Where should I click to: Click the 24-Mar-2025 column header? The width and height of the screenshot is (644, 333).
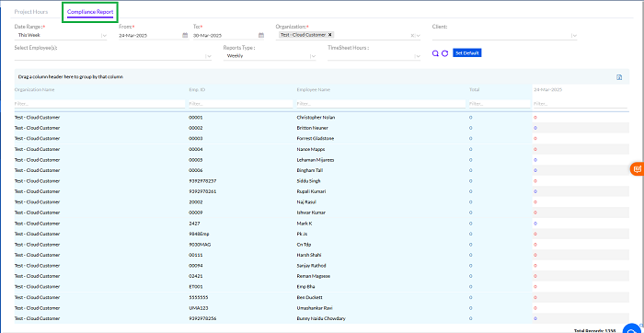[x=547, y=89]
